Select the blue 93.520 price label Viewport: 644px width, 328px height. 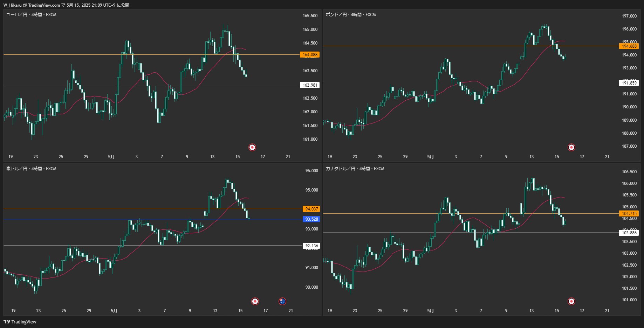coord(311,219)
